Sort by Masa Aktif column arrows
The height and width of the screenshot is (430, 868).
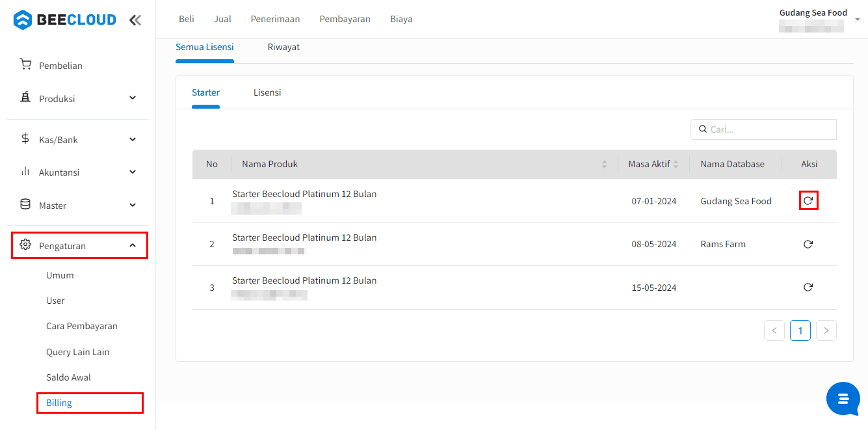point(676,165)
